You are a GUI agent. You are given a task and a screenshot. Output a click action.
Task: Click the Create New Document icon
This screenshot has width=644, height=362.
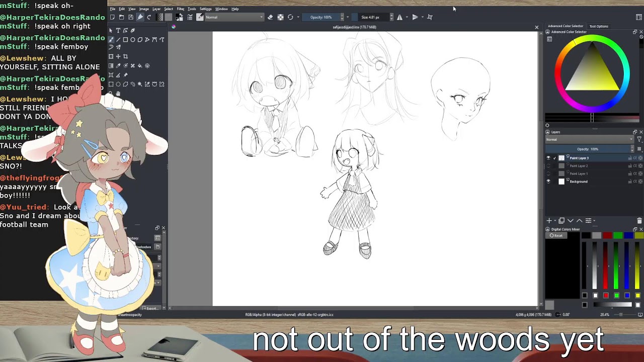(112, 17)
